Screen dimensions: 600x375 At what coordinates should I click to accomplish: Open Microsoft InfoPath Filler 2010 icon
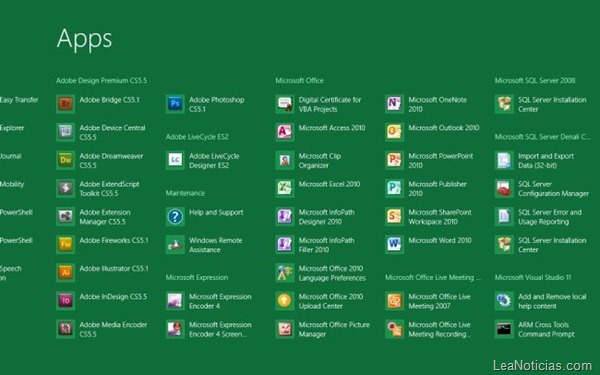pos(285,245)
